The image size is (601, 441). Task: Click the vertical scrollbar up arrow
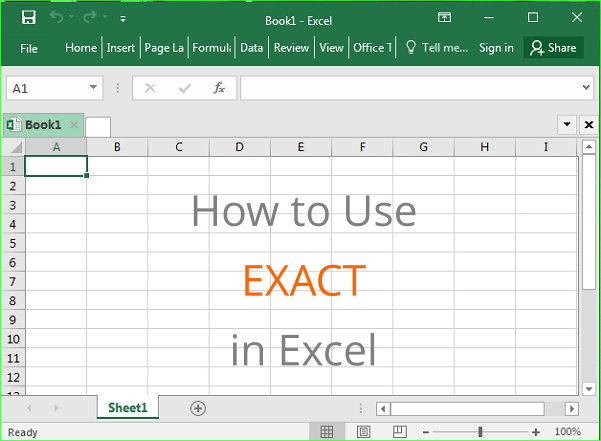click(x=589, y=147)
